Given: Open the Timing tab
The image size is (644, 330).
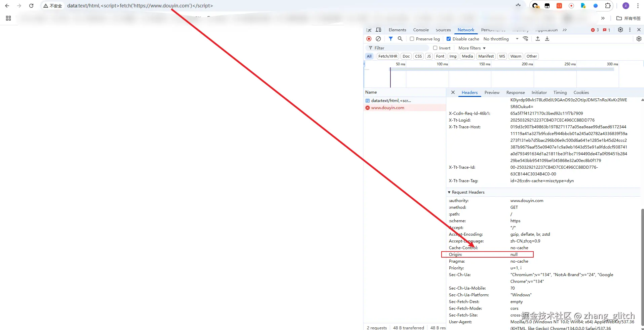Looking at the screenshot, I should 560,93.
